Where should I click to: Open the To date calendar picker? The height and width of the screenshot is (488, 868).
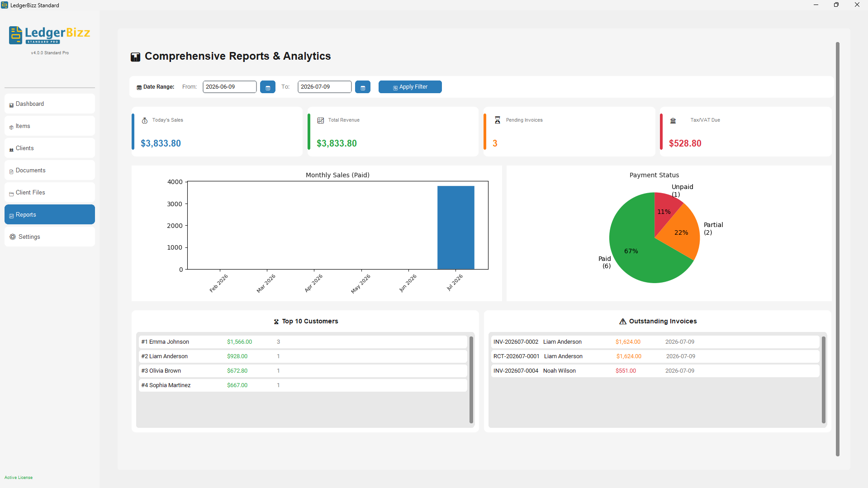point(363,87)
